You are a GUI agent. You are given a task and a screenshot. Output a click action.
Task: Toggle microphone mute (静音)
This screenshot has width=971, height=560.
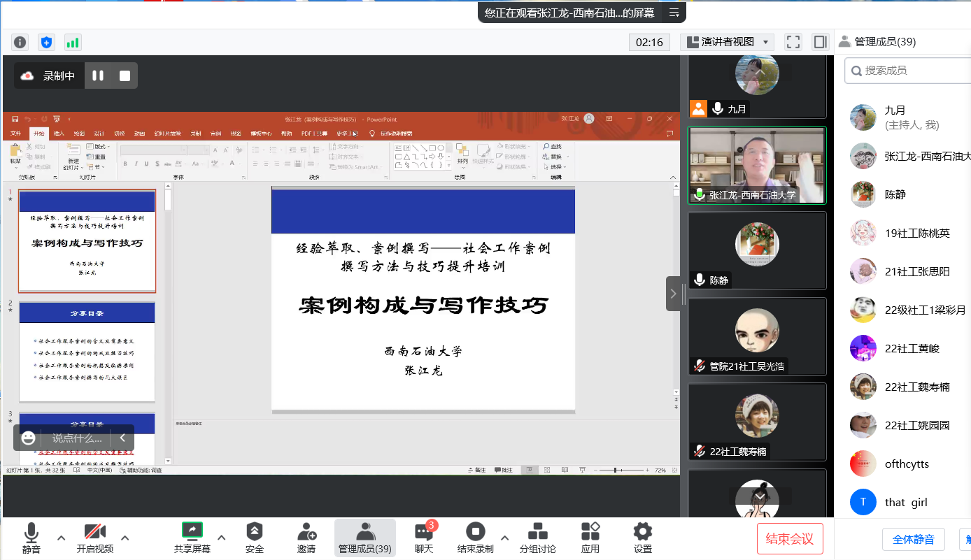tap(31, 537)
